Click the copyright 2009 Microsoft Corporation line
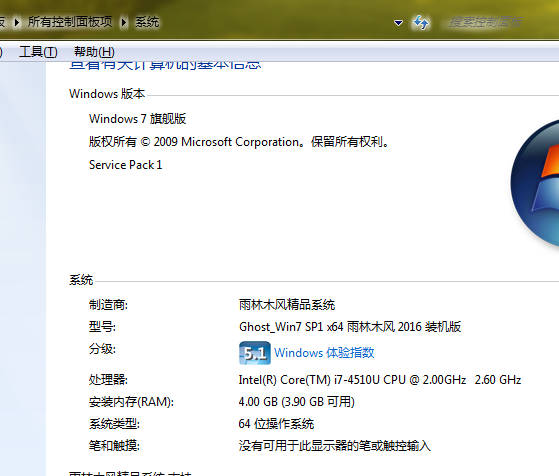This screenshot has width=559, height=476. [x=239, y=142]
